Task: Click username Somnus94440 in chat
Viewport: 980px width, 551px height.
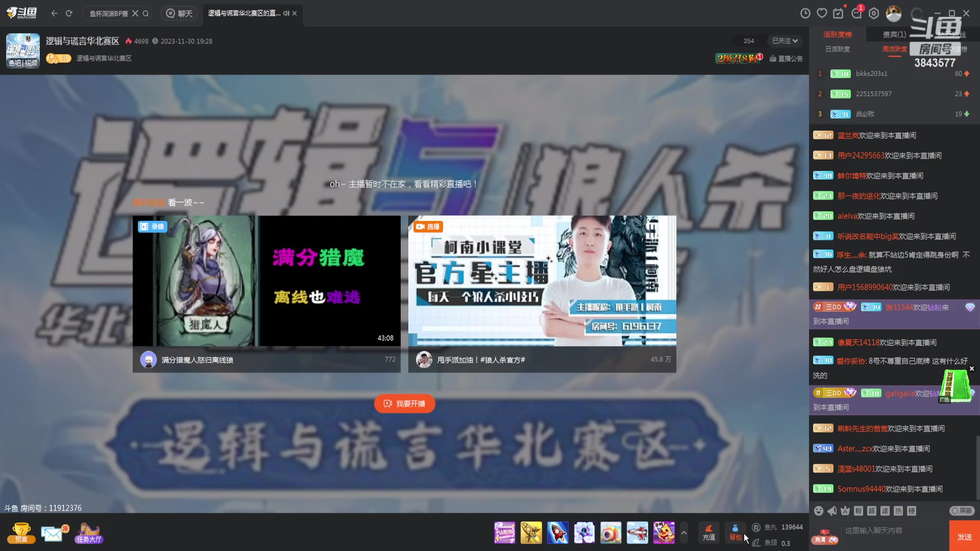Action: (862, 489)
